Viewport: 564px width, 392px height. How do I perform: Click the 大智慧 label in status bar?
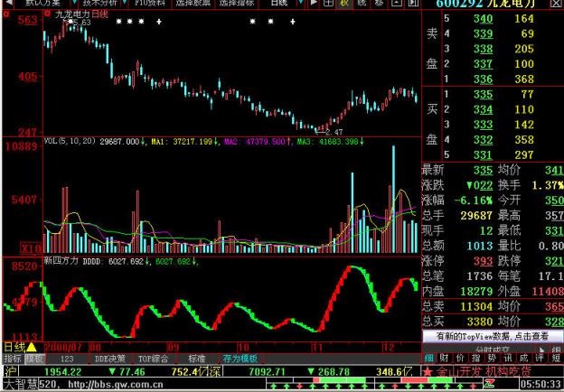(x=20, y=384)
